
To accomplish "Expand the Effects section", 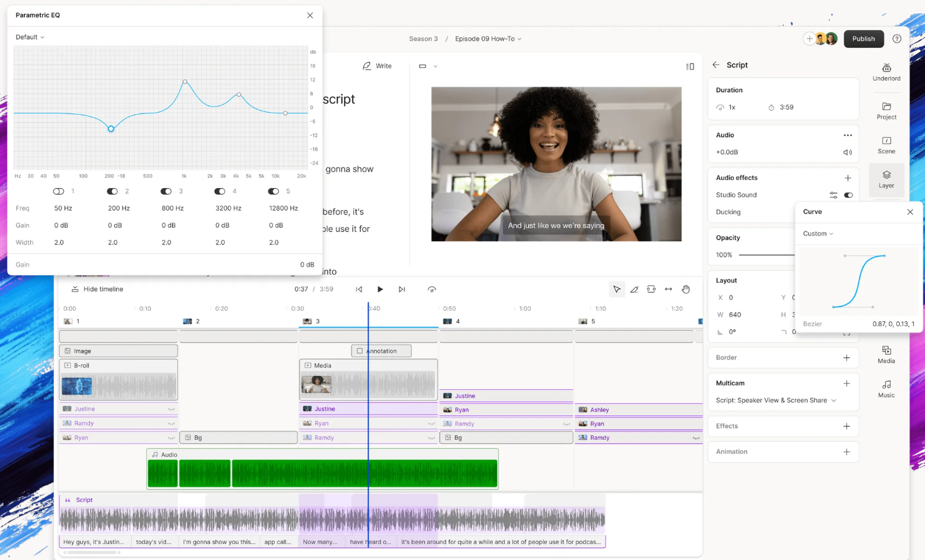I will tap(846, 426).
